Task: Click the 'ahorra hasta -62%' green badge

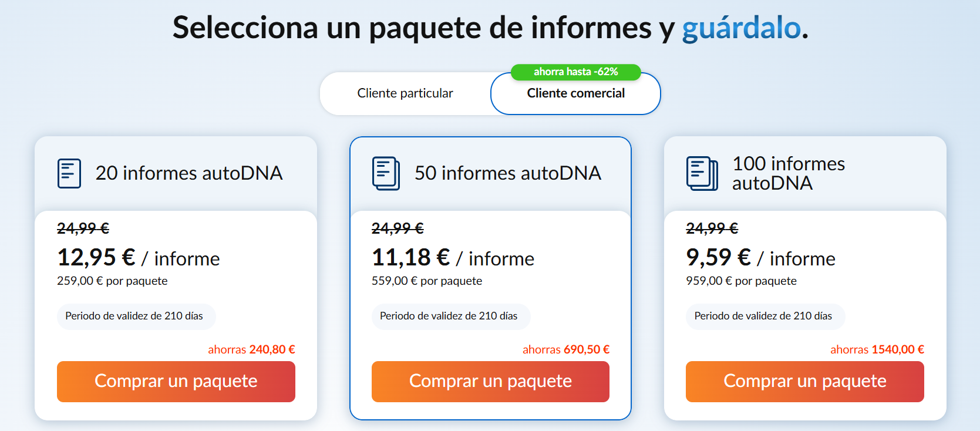Action: point(575,72)
